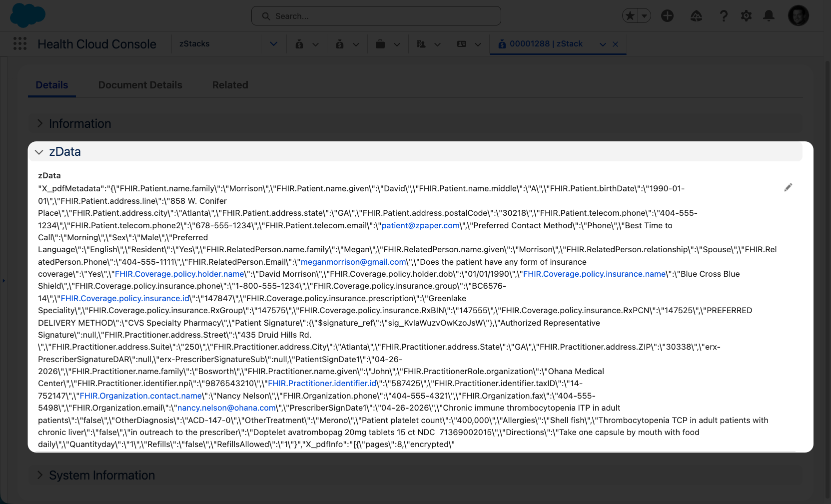Select the money bag tab left of briefcase
Screen dimensions: 831x504
[340, 44]
